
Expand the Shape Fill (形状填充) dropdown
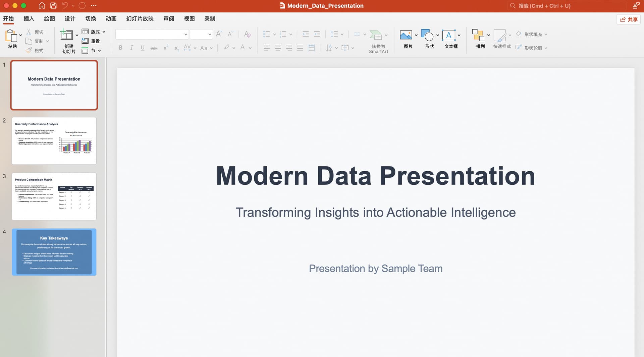(x=546, y=35)
